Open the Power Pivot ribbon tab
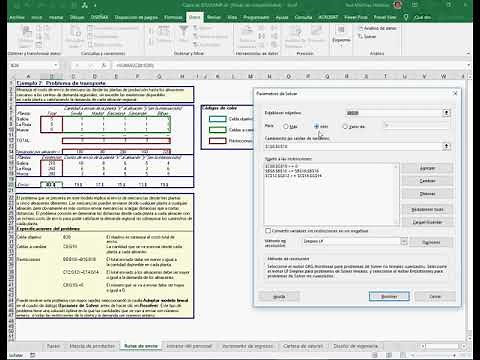This screenshot has height=360, width=480. point(356,17)
